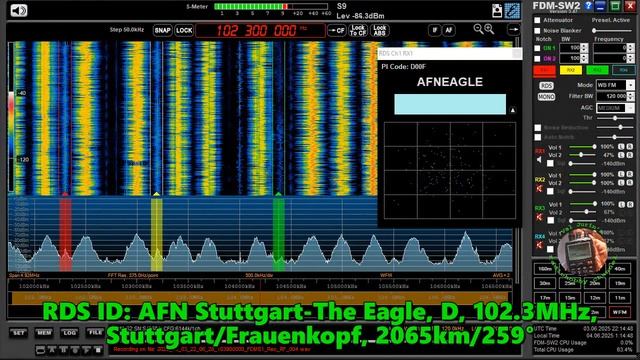Select the yellow RX2 receiver tab

(x=571, y=71)
